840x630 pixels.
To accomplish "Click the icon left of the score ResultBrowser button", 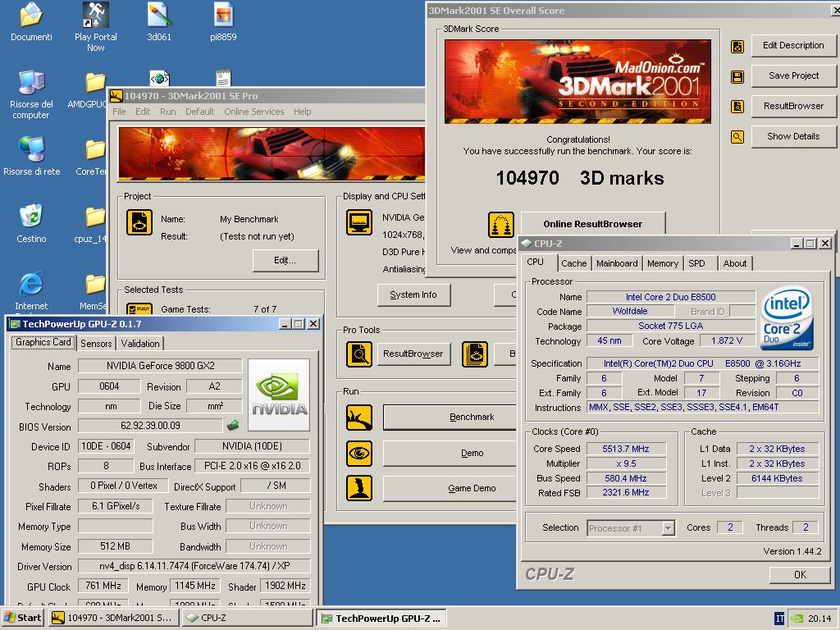I will click(x=737, y=107).
